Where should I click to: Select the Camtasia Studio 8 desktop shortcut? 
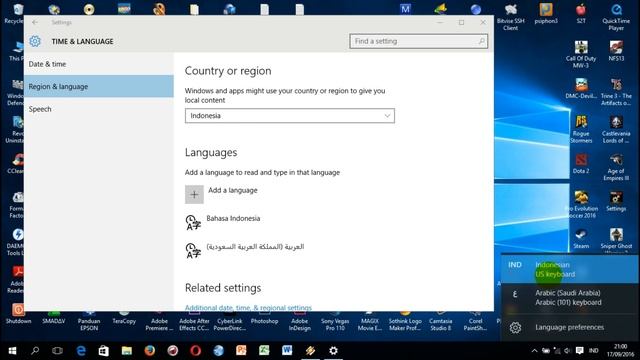coord(440,324)
